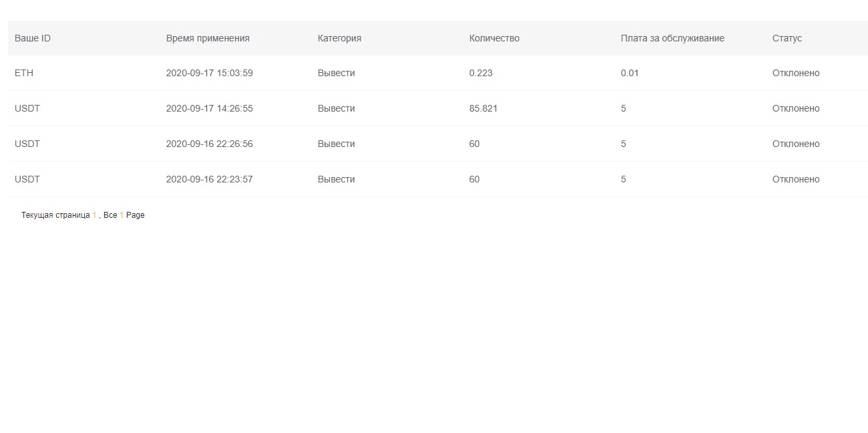Click 'Отклонено' status in the last row

(x=795, y=179)
